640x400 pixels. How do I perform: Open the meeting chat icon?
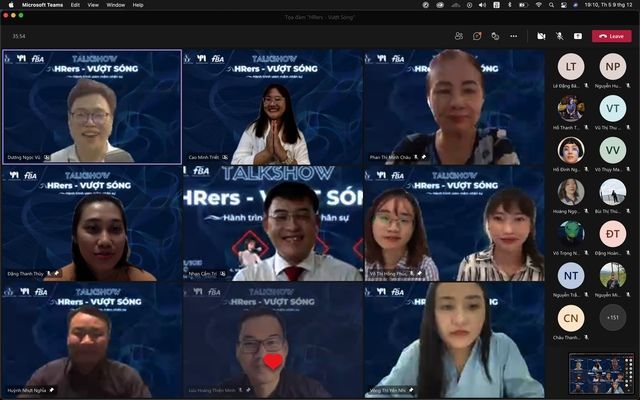click(477, 36)
